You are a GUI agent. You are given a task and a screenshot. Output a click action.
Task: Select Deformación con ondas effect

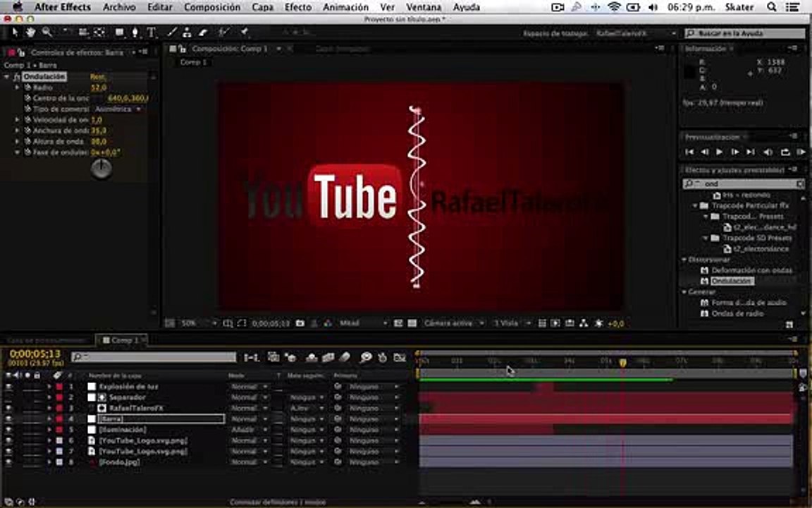tap(751, 270)
